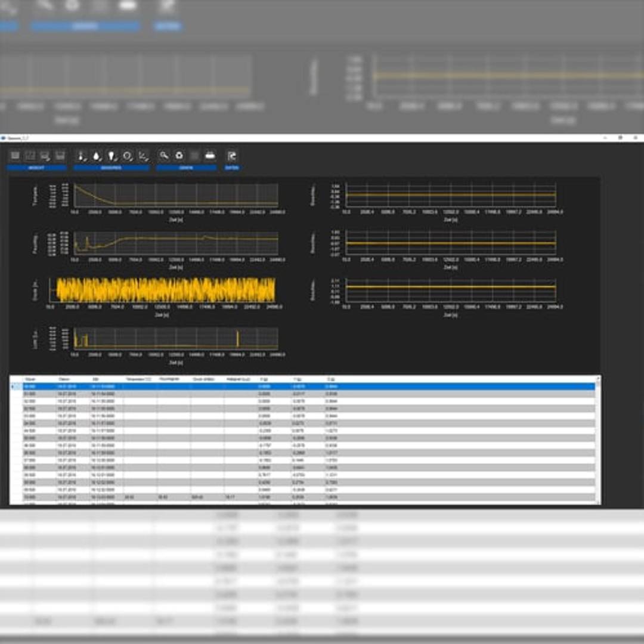Toggle the light bulb measurement icon
Screen dimensions: 644x644
click(112, 156)
